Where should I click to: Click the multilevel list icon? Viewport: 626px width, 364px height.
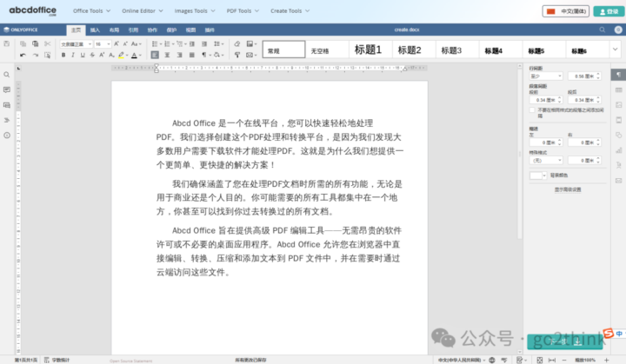[180, 44]
